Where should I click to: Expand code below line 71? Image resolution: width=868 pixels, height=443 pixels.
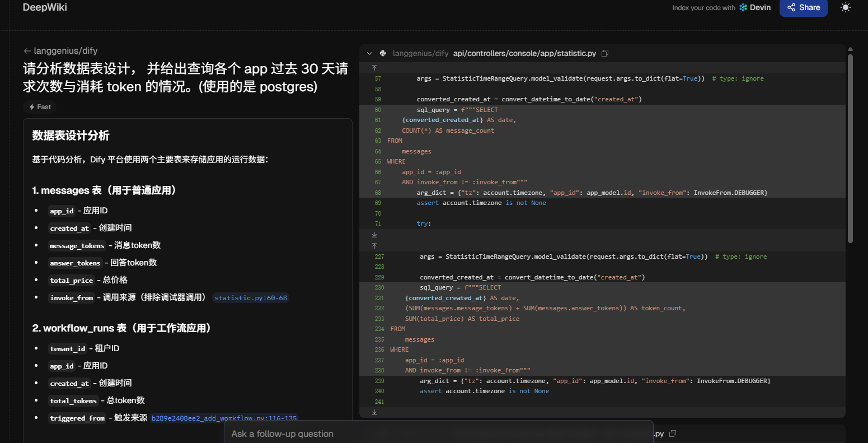click(374, 235)
